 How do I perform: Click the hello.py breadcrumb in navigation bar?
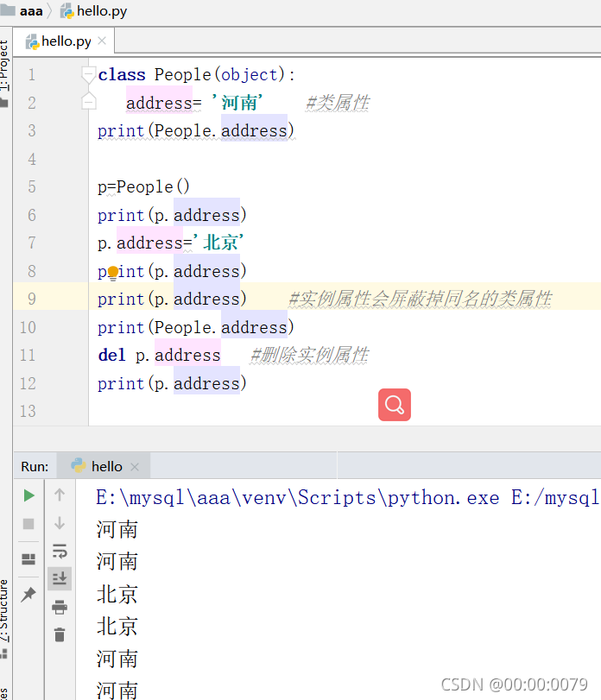coord(94,10)
